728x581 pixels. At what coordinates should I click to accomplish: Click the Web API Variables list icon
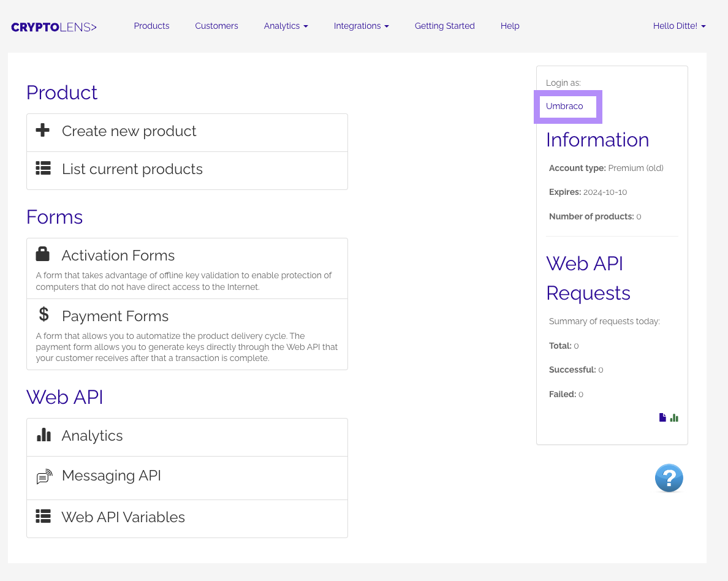tap(43, 516)
